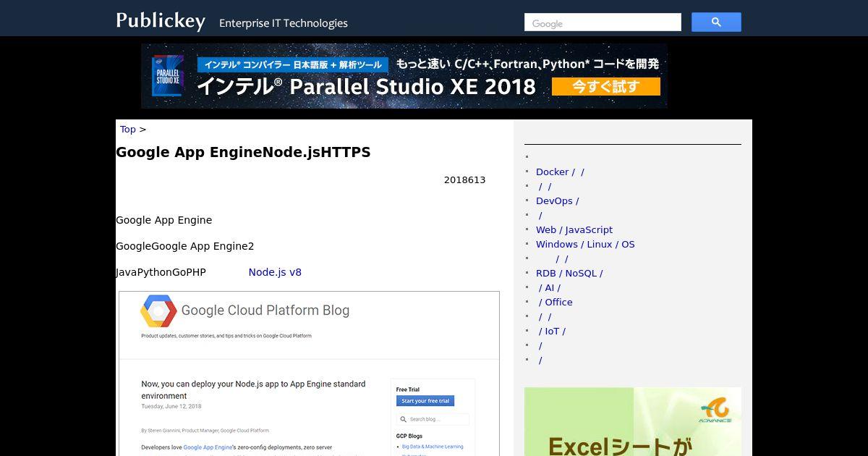Click the Google search input field

pyautogui.click(x=603, y=22)
